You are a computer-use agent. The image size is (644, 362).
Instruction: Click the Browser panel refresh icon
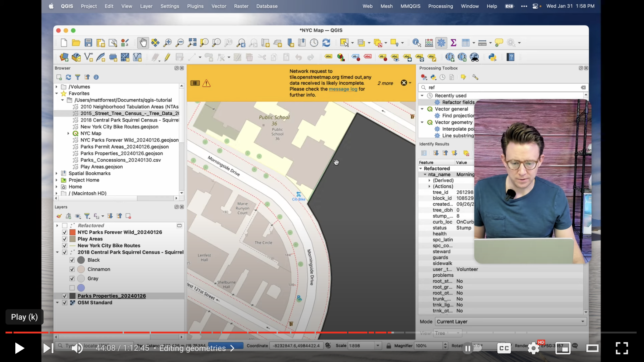68,77
